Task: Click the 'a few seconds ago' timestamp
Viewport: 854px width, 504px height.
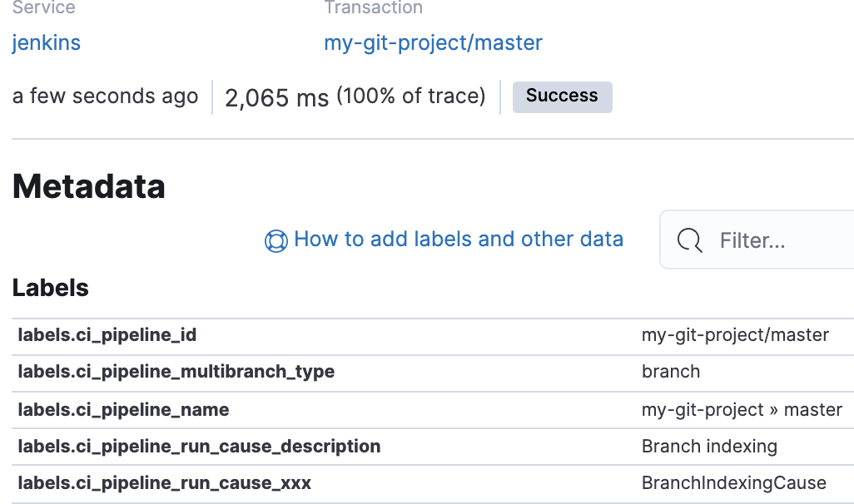Action: [x=106, y=96]
